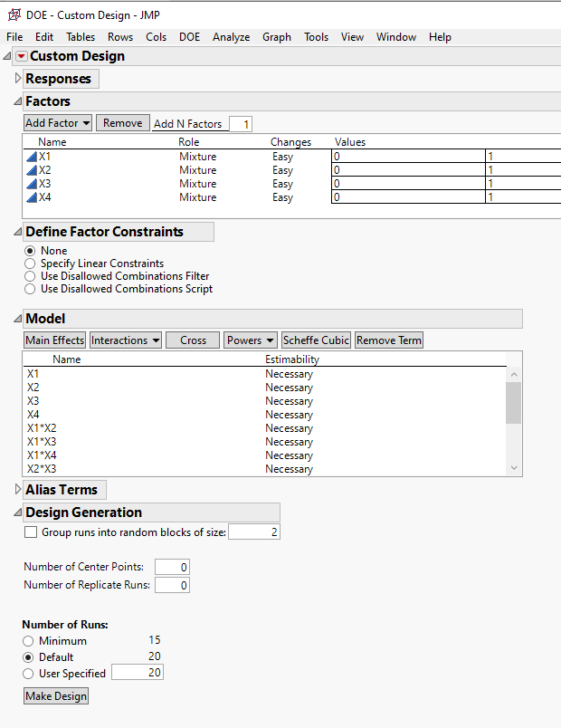Click the Cross button in Model panel

click(x=192, y=340)
